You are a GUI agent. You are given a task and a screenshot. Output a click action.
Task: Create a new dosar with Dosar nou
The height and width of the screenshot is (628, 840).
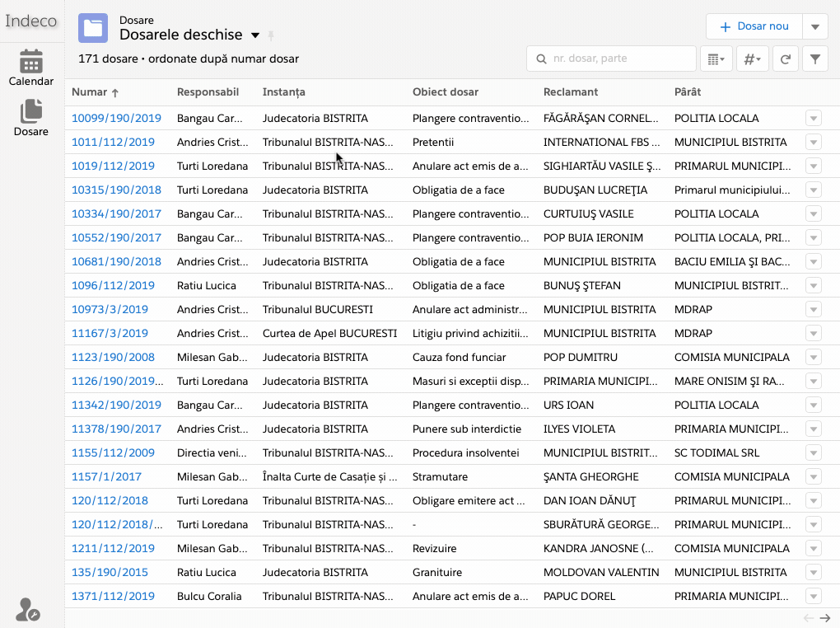coord(754,26)
